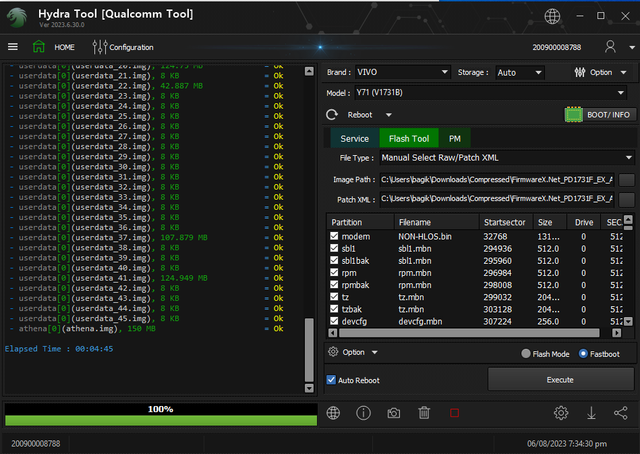Open settings gear in bottom toolbar

(x=561, y=413)
